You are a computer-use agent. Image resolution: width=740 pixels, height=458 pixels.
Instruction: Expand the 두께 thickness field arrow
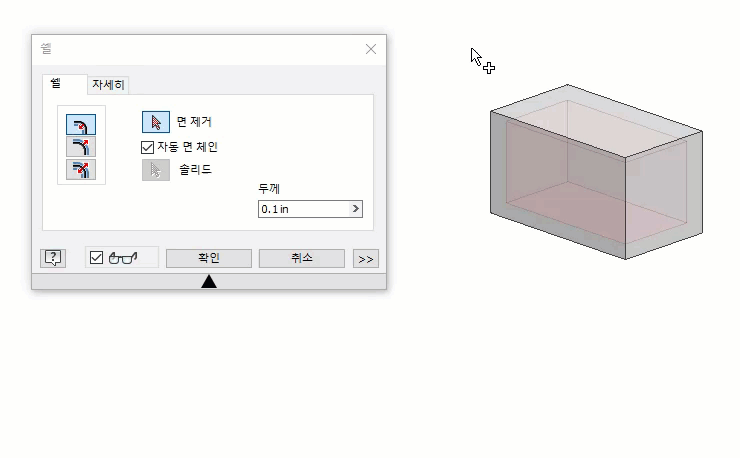[x=355, y=209]
